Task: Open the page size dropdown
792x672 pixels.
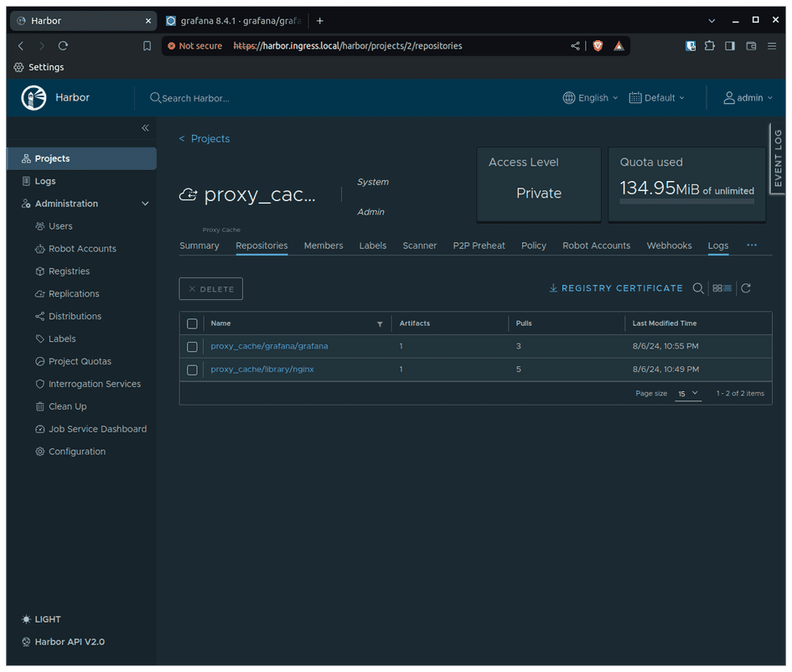Action: pyautogui.click(x=687, y=393)
